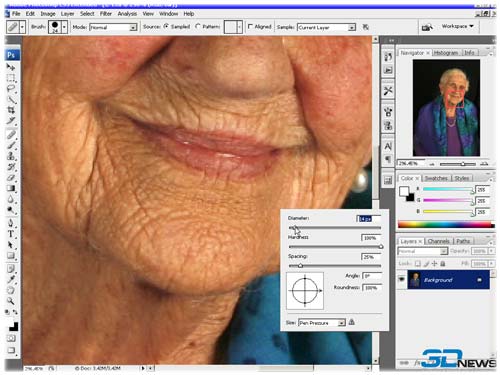The image size is (500, 375).
Task: Select the Move tool
Action: 11,68
